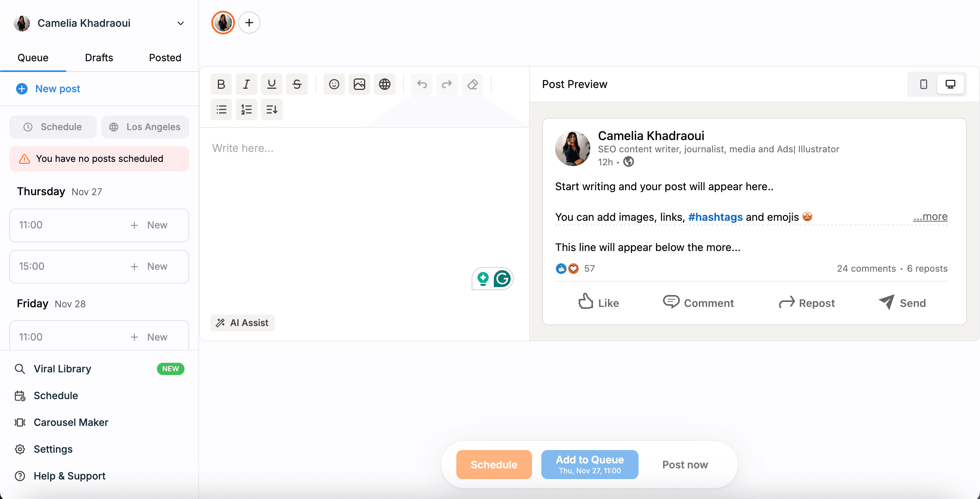The width and height of the screenshot is (980, 499).
Task: Toggle bold formatting in the editor
Action: [x=221, y=84]
